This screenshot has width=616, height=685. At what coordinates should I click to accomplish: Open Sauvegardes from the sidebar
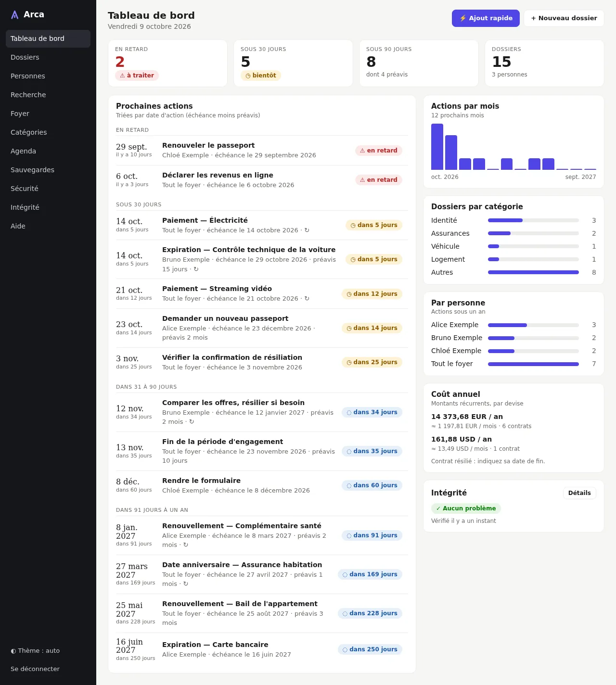[48, 170]
